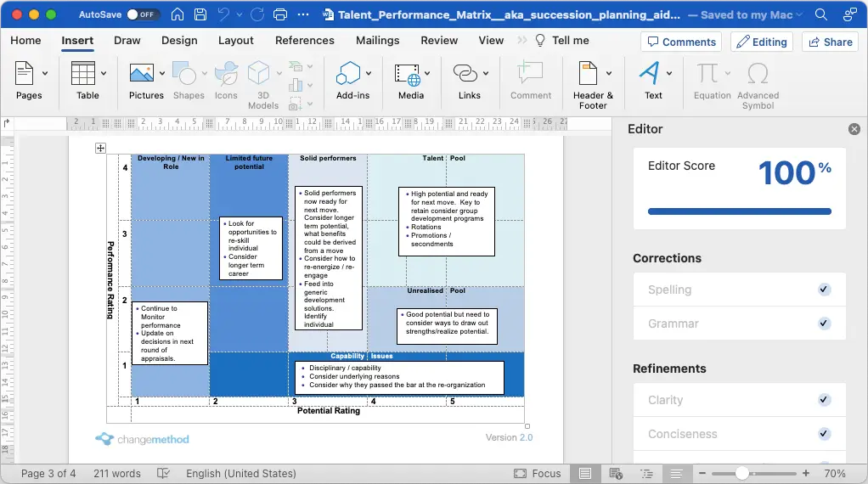Open the Editing mode button
Image resolution: width=868 pixels, height=484 pixels.
(x=762, y=42)
